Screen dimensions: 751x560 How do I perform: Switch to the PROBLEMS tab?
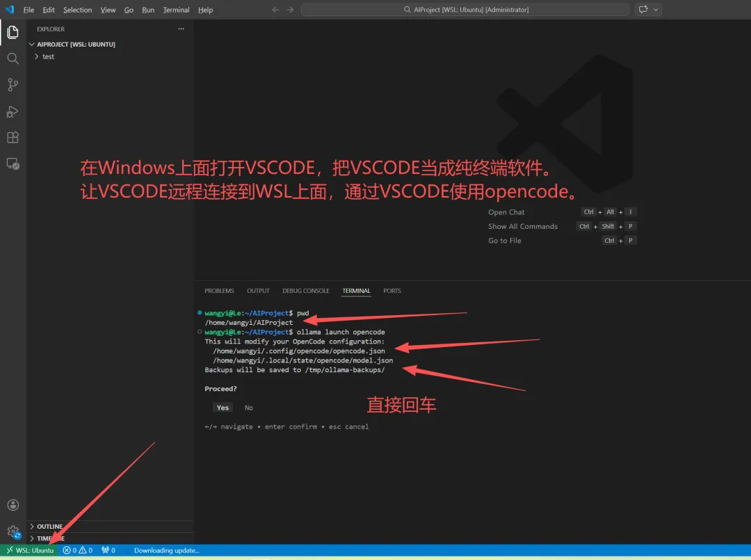point(219,291)
